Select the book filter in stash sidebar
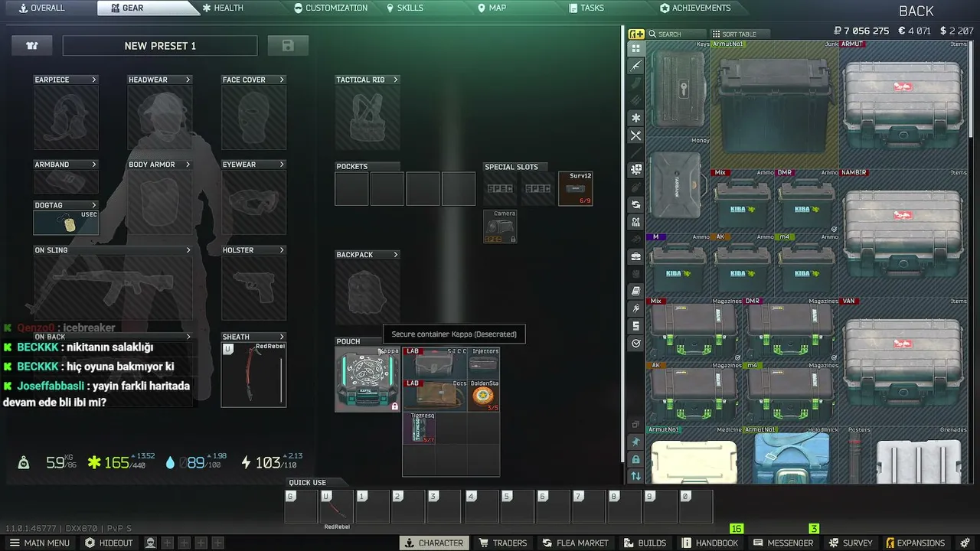The image size is (980, 551). [635, 292]
